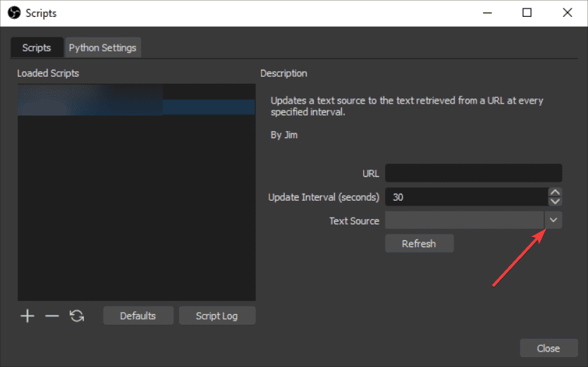The height and width of the screenshot is (367, 588).
Task: Click the 'Text Source' label
Action: pyautogui.click(x=355, y=221)
